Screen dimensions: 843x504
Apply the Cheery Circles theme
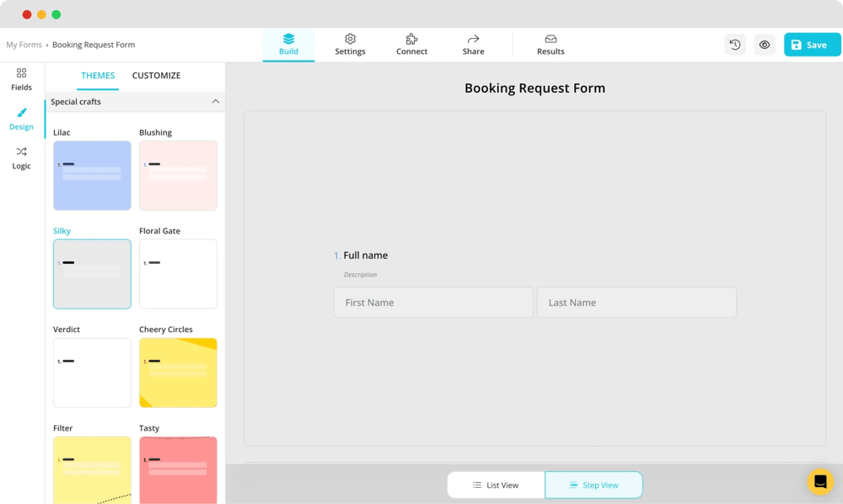(178, 373)
